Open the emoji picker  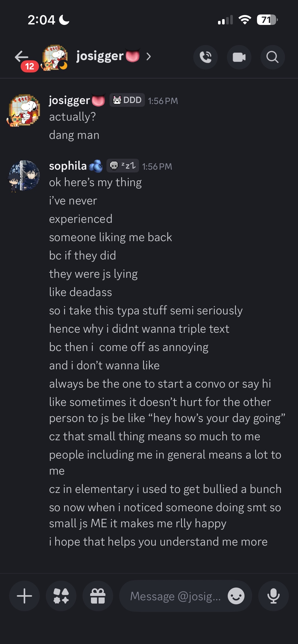pos(236,596)
